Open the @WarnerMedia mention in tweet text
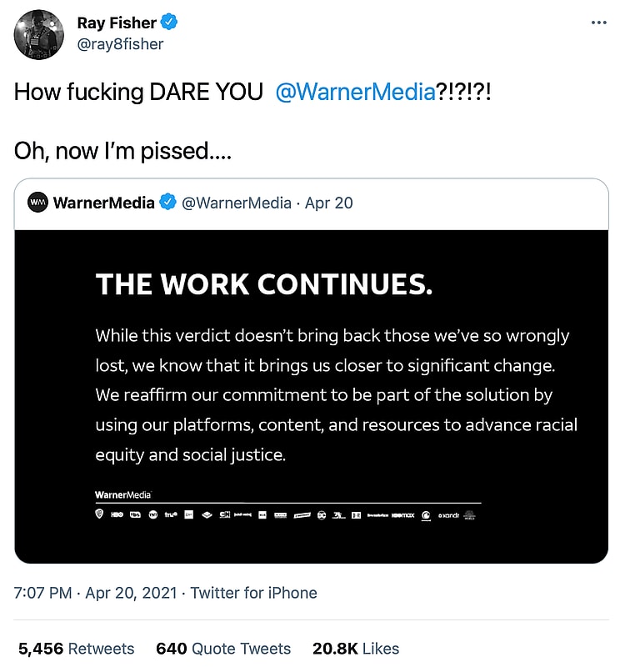625x672 pixels. click(x=354, y=92)
